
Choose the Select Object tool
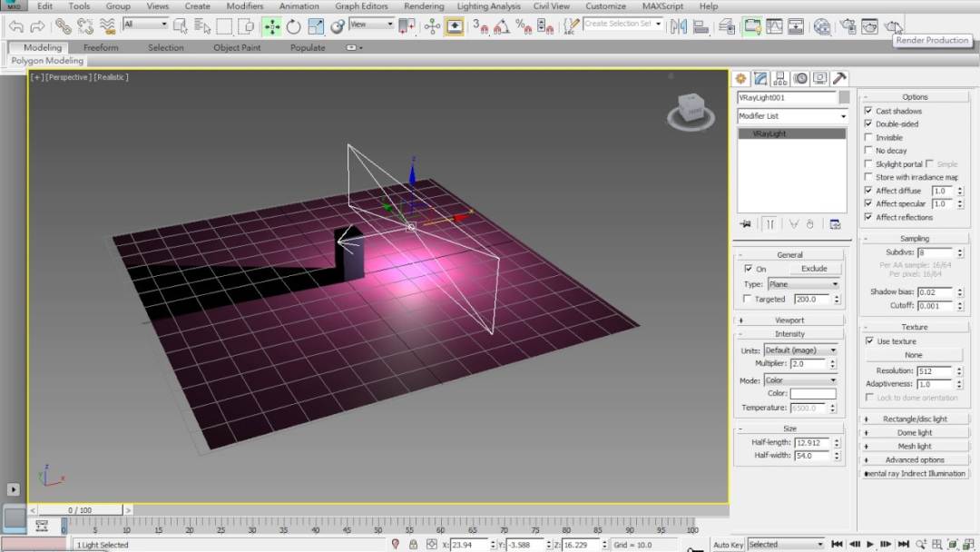pyautogui.click(x=180, y=26)
